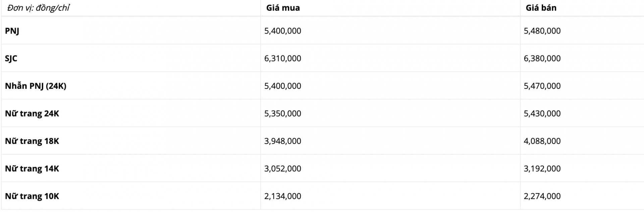Click the SJC buy price 6,310,000
644x212 pixels.
coord(282,58)
